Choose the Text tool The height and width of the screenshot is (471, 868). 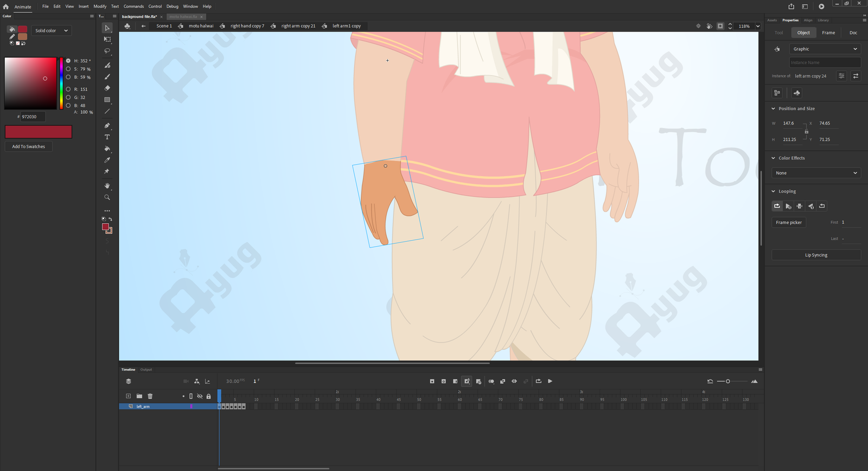click(107, 137)
